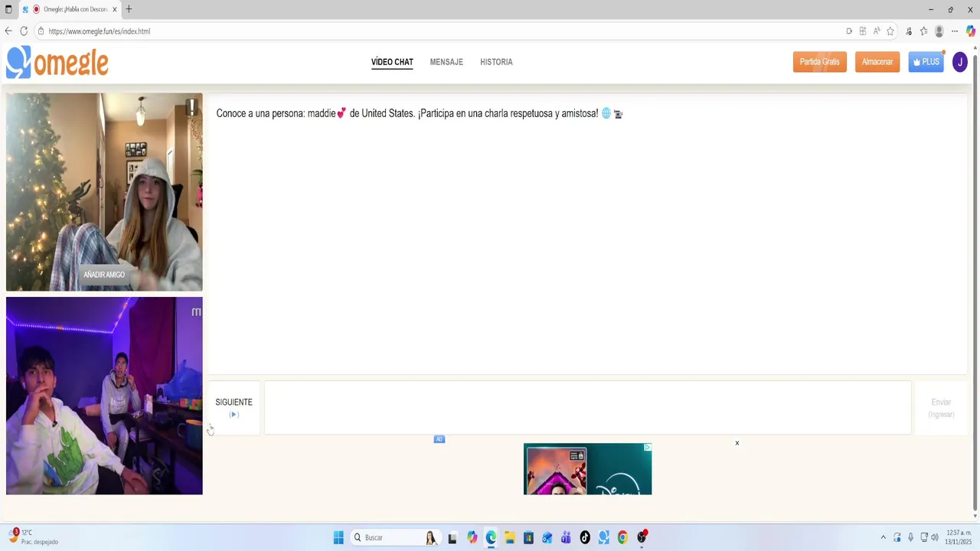
Task: Click the Almacenar button
Action: (877, 62)
